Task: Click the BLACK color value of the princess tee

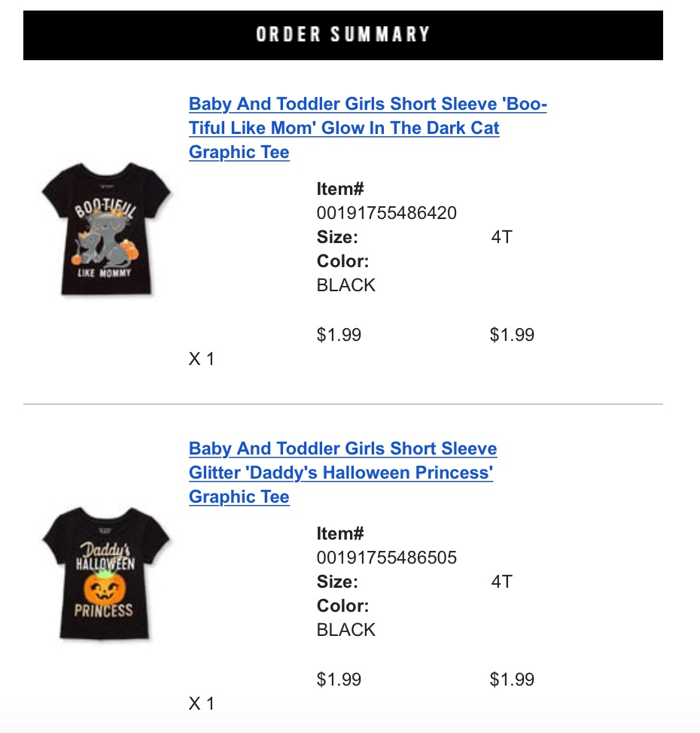Action: (x=345, y=630)
